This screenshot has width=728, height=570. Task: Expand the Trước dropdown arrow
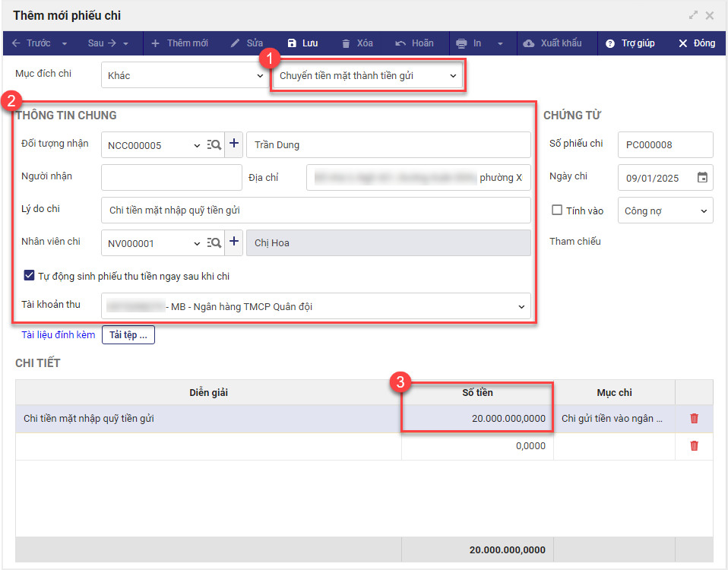pos(65,43)
